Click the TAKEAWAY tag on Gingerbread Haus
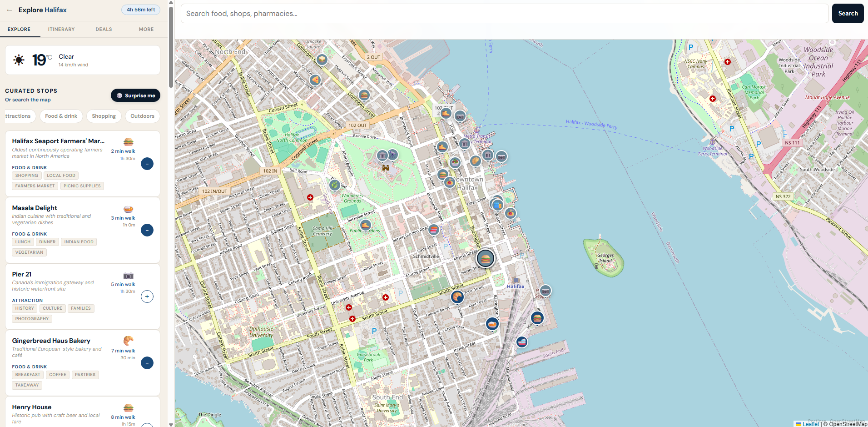Screen dimensions: 868x427 [x=27, y=385]
